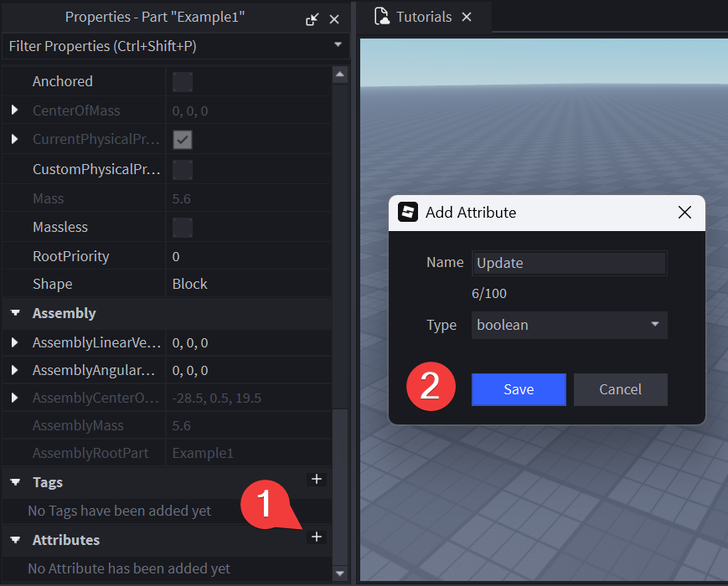This screenshot has width=728, height=586.
Task: Close the Add Attribute dialog
Action: pyautogui.click(x=684, y=213)
